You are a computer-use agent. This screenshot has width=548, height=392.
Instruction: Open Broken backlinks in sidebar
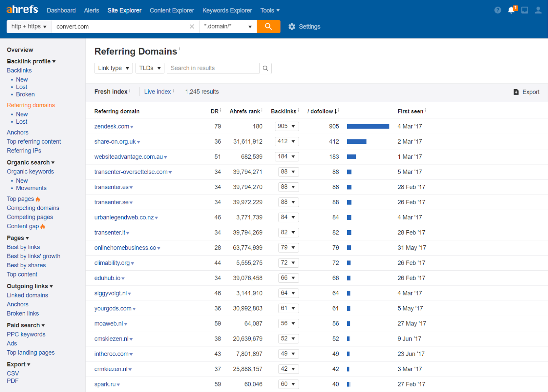(25, 95)
